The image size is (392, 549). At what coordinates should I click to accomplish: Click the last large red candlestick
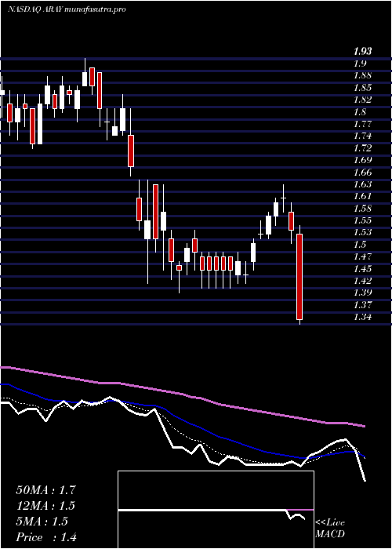(299, 277)
